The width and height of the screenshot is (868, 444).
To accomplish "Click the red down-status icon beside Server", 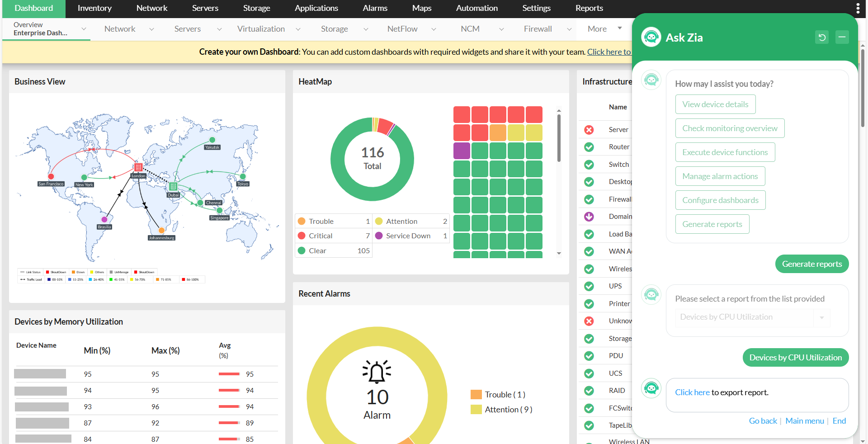I will [589, 130].
